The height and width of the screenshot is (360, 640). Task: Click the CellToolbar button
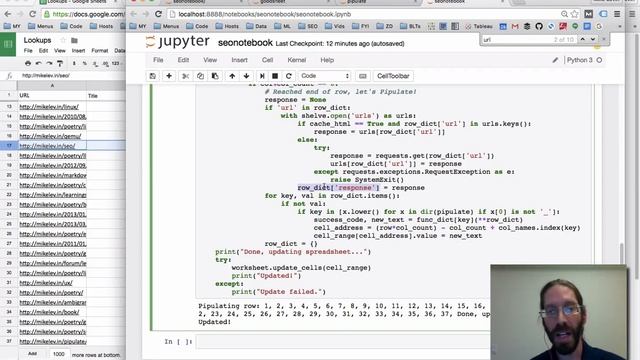pos(393,76)
